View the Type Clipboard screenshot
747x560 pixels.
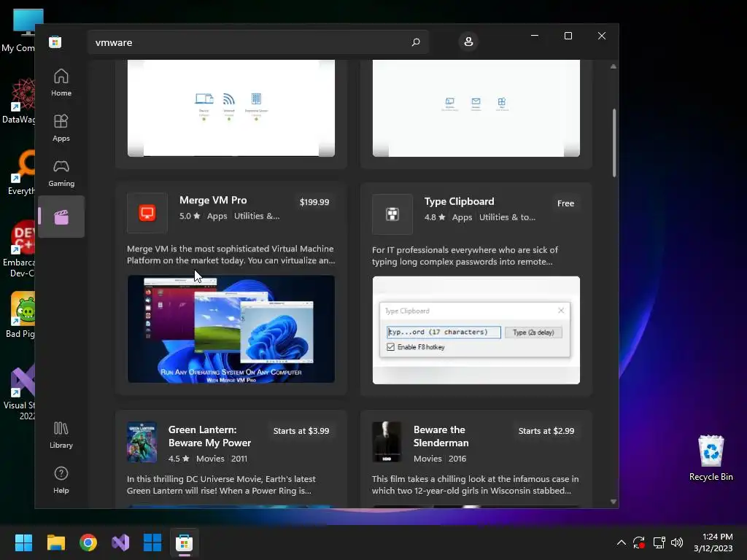click(x=476, y=330)
